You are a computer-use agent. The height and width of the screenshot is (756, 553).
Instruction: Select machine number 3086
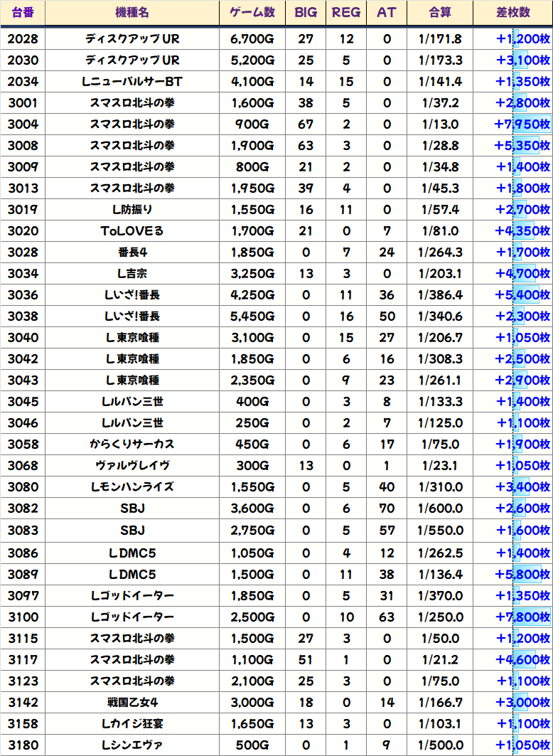(23, 553)
